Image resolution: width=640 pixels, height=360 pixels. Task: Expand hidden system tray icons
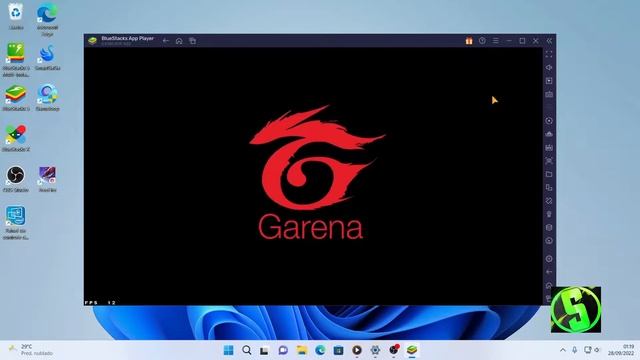(563, 350)
